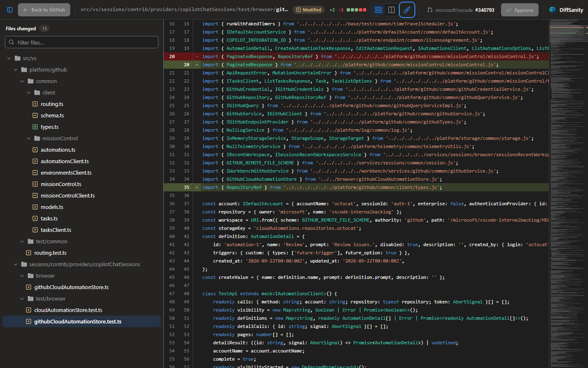
Task: Click the modified file icon beside routing.ts
Action: click(x=35, y=104)
